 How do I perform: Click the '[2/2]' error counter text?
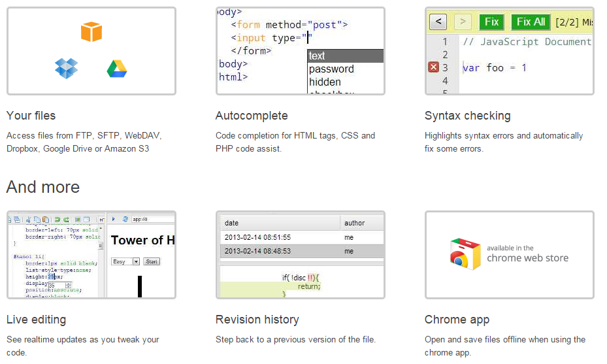(566, 22)
